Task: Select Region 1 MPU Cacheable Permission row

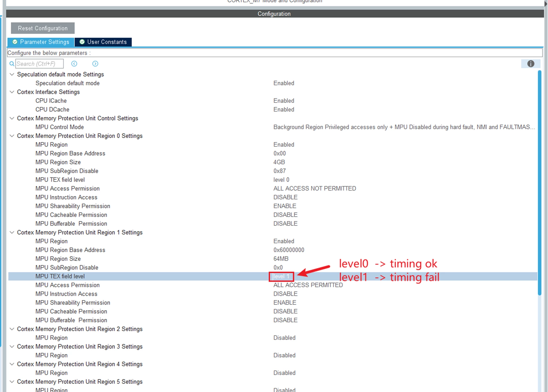Action: tap(273, 311)
